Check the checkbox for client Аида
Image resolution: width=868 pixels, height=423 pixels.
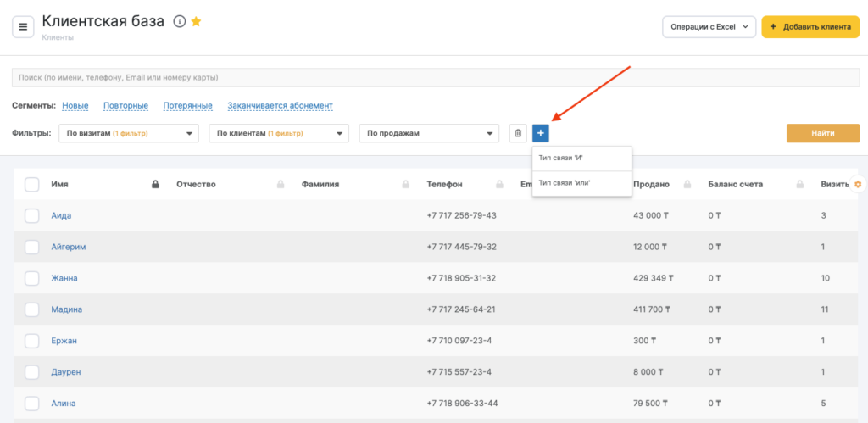click(x=32, y=215)
